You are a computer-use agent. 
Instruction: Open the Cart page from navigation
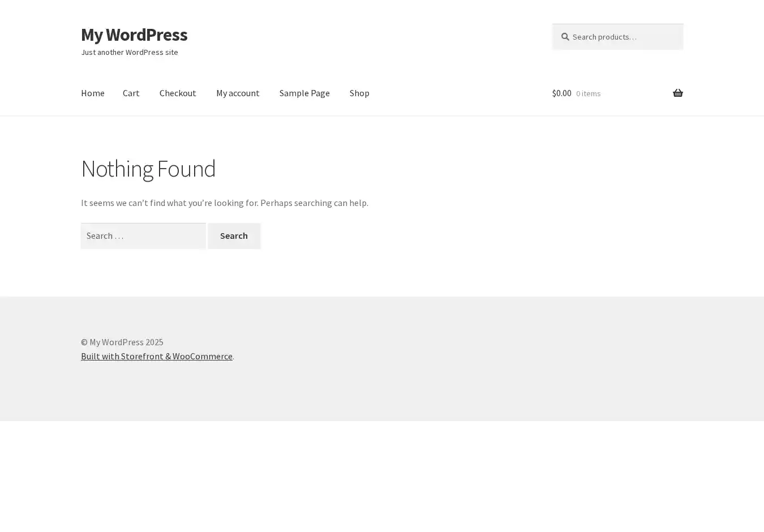131,93
